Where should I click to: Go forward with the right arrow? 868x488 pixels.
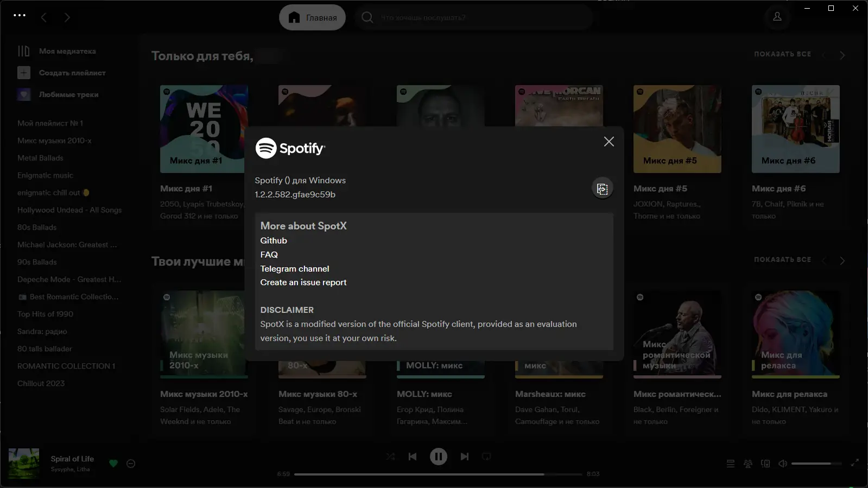coord(67,17)
